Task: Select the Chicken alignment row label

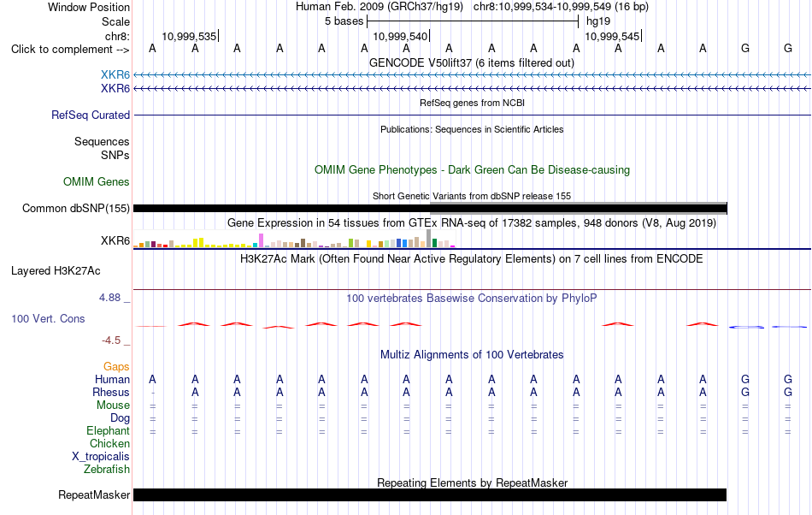Action: click(x=109, y=443)
